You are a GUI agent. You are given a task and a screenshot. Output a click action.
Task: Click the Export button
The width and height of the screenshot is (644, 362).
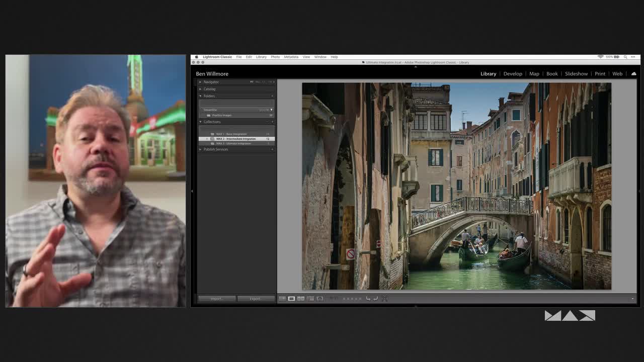[255, 299]
